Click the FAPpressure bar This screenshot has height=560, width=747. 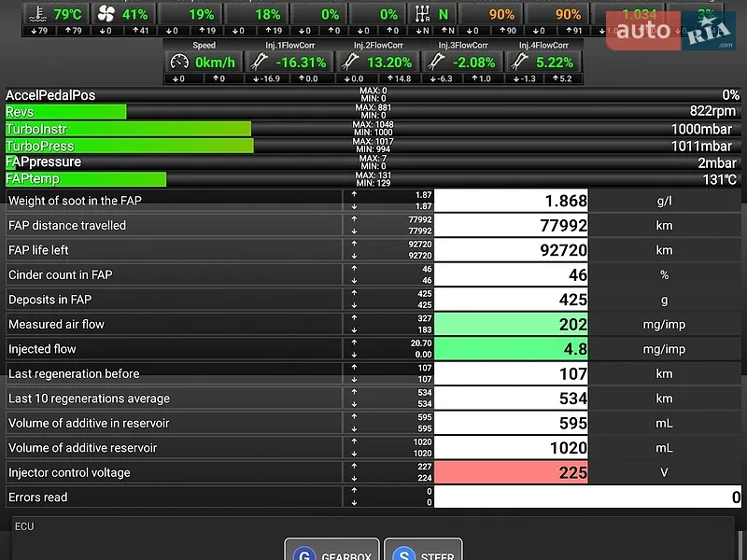coord(373,162)
